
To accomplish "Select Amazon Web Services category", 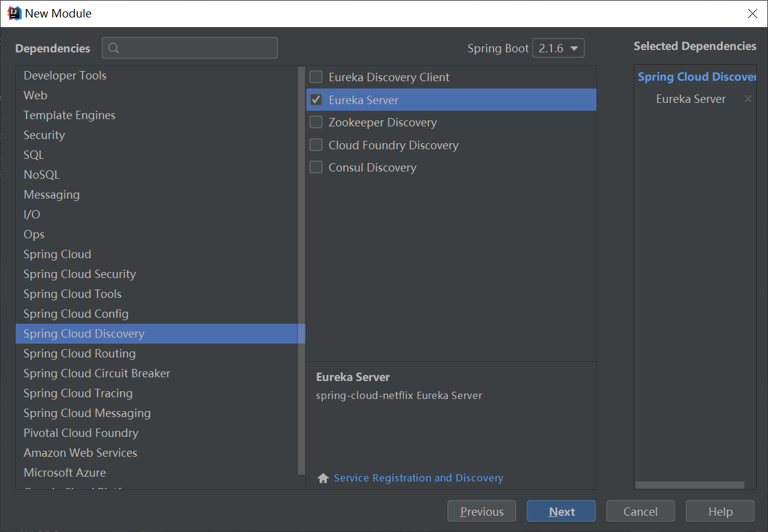I will pyautogui.click(x=156, y=453).
